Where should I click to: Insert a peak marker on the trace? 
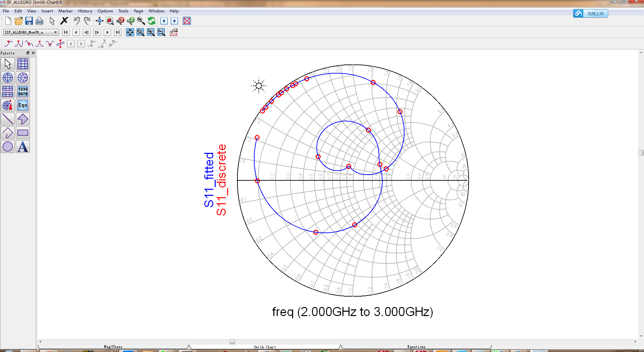point(19,44)
